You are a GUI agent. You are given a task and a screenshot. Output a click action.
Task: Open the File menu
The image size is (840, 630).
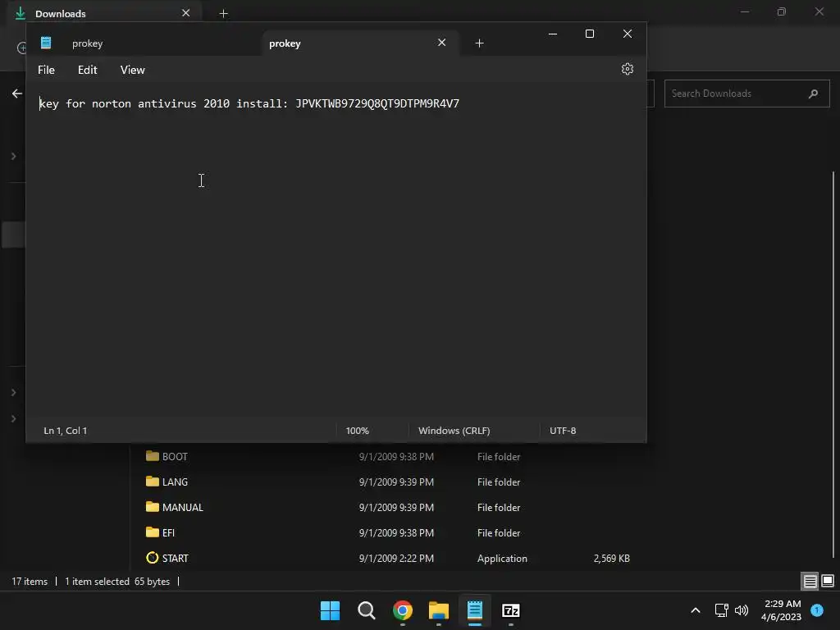(x=46, y=70)
